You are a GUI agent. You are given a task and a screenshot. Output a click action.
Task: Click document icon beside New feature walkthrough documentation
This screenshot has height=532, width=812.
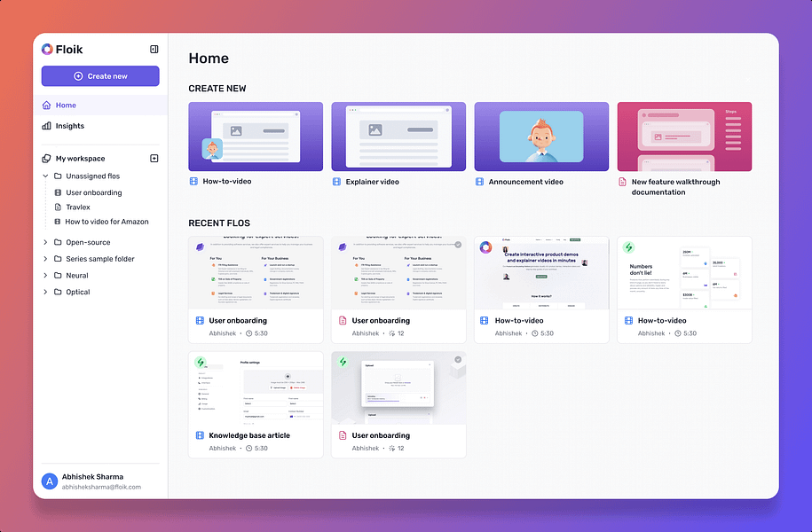(x=622, y=182)
